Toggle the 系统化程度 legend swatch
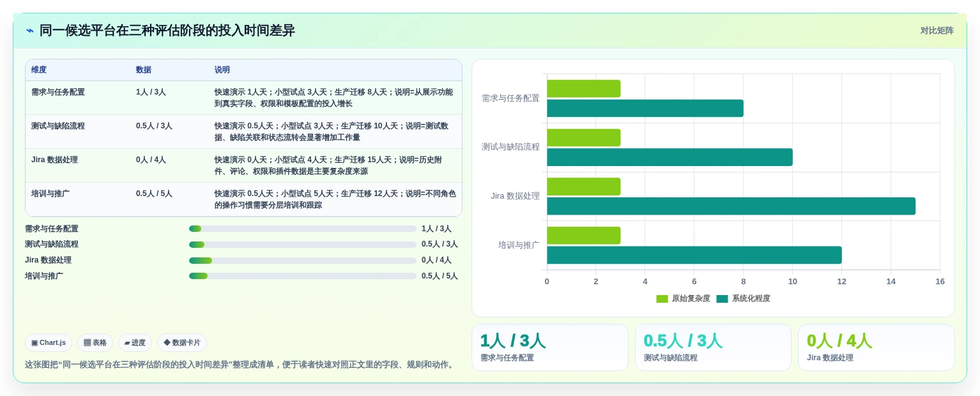 (722, 299)
